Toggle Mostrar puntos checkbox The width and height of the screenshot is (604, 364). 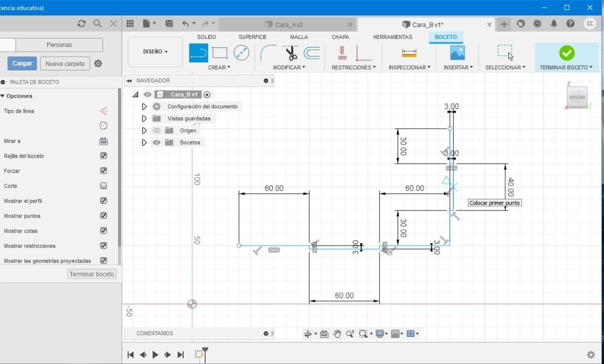coord(103,216)
